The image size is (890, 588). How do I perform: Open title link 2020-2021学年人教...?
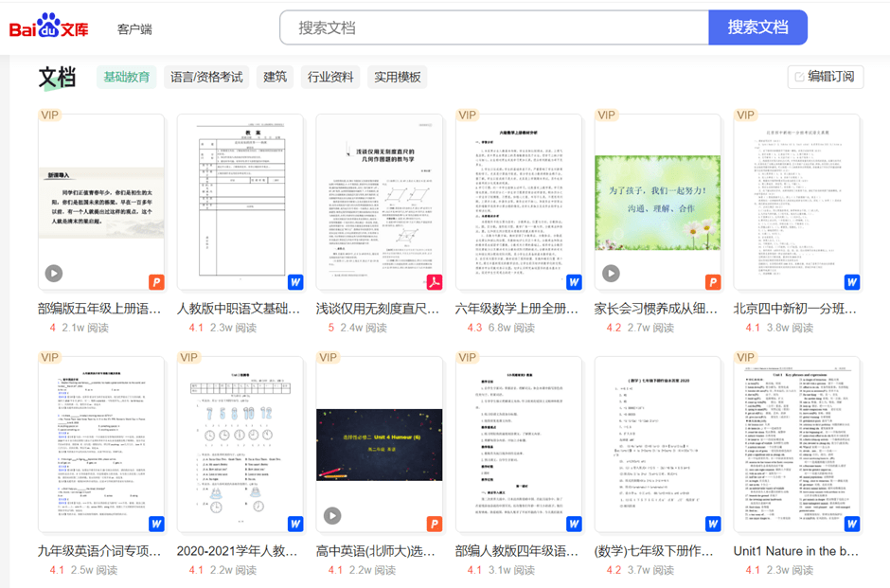point(238,551)
